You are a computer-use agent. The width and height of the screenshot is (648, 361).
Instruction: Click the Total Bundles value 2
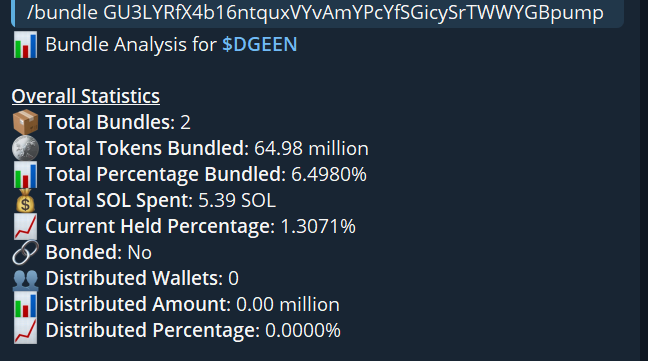click(186, 123)
